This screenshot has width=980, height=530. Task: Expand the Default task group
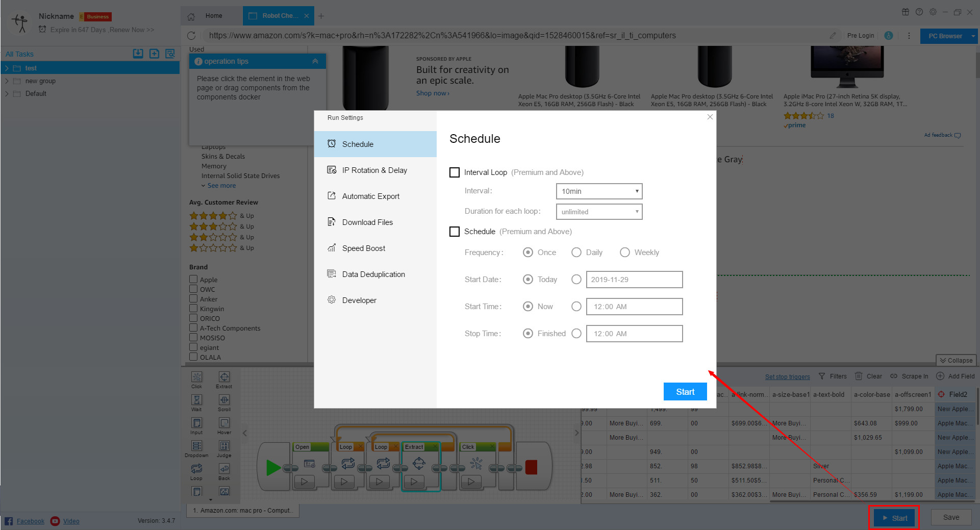tap(7, 93)
